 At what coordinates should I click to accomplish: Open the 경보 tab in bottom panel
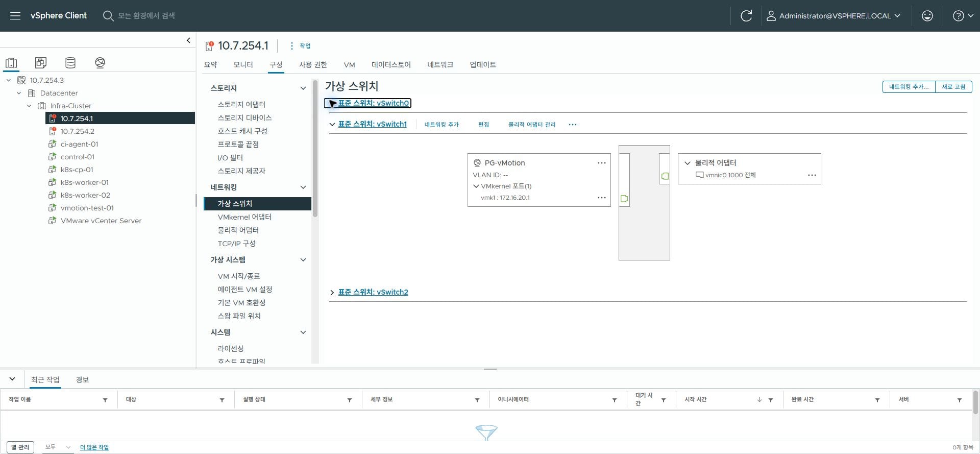pyautogui.click(x=82, y=380)
